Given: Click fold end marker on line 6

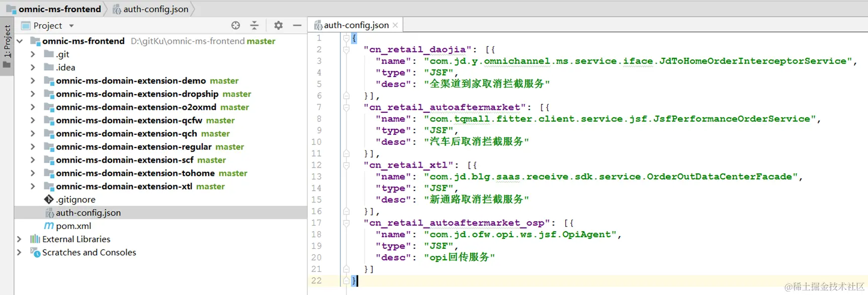Looking at the screenshot, I should pos(346,96).
